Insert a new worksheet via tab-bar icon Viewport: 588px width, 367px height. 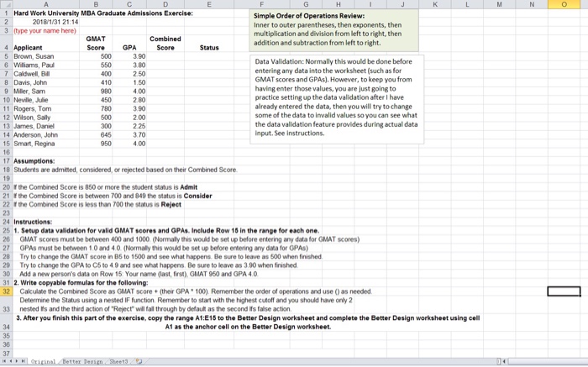tap(139, 361)
